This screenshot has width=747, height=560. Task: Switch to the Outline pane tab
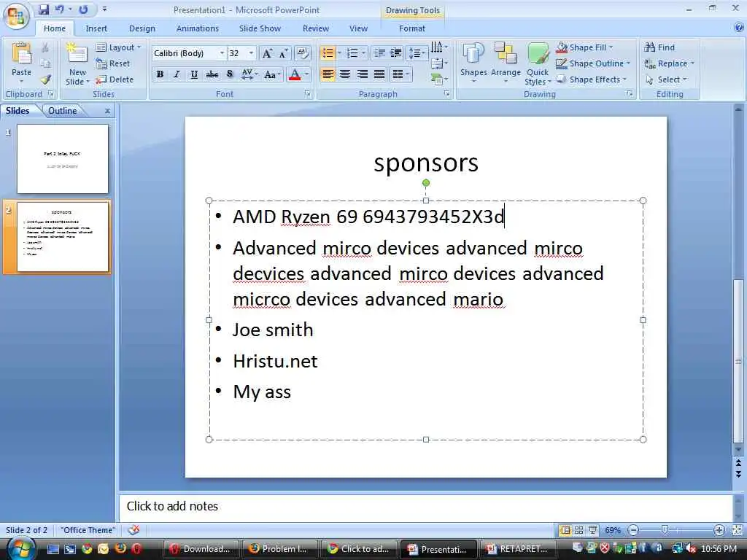(63, 111)
